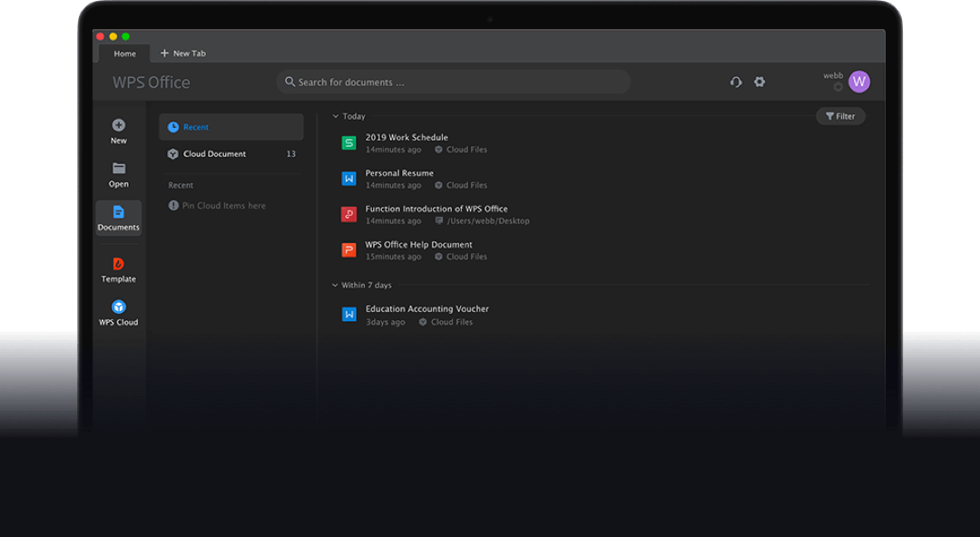Open the WPS Office Help Document presentation
The height and width of the screenshot is (537, 980).
point(418,245)
